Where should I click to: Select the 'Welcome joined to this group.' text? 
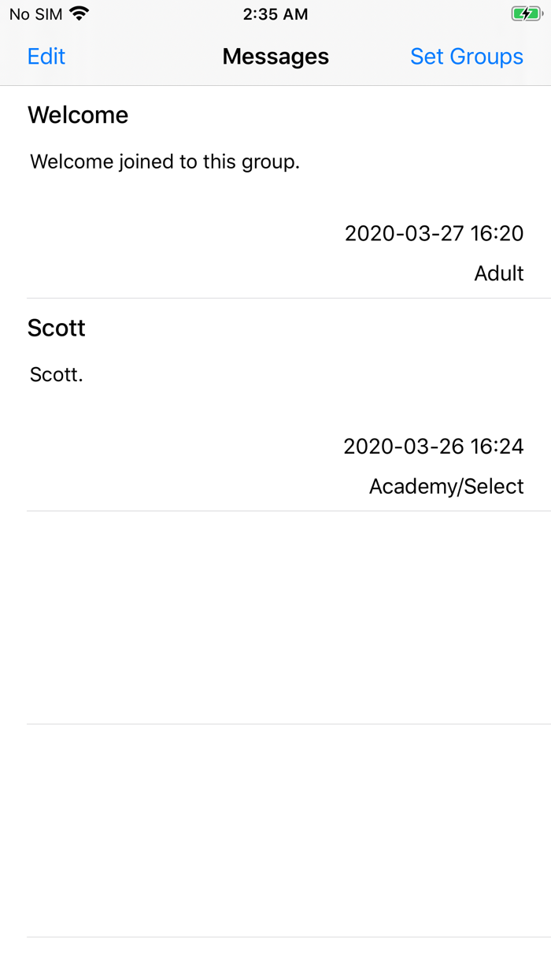[x=165, y=162]
